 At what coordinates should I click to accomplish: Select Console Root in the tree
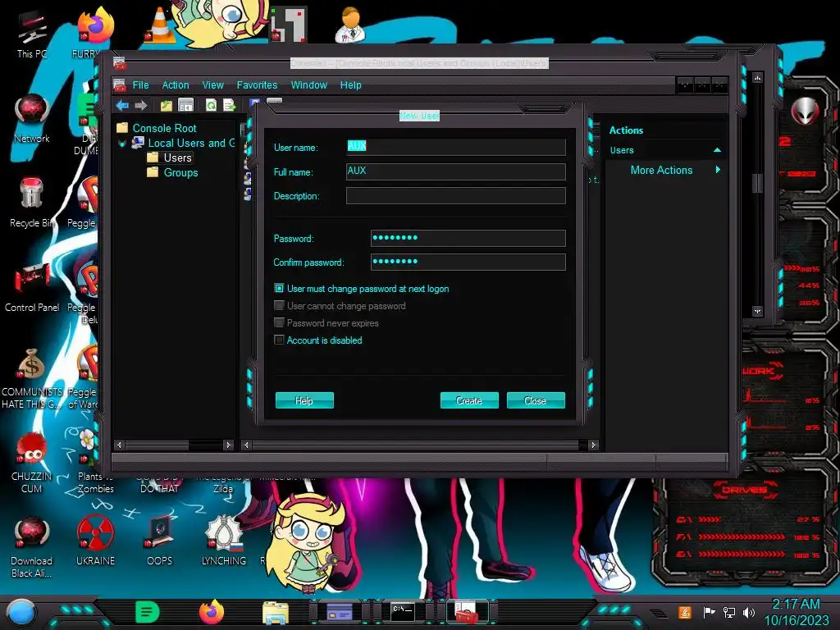[164, 128]
